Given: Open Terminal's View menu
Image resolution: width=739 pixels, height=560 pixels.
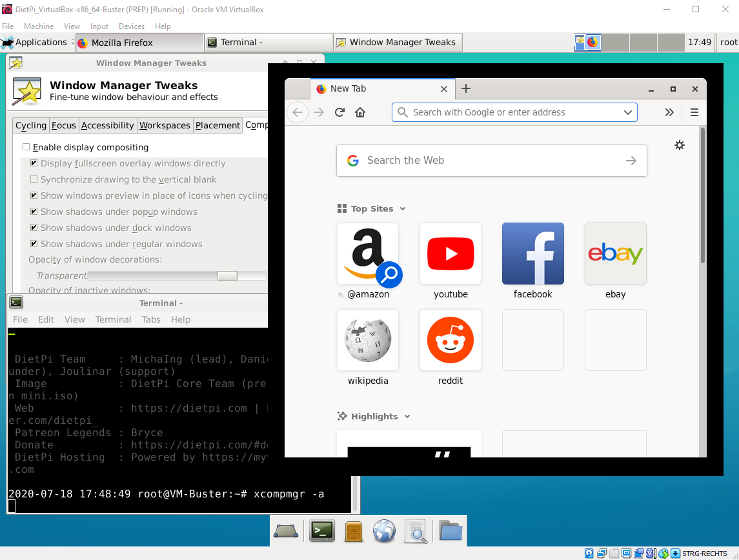Looking at the screenshot, I should 74,319.
